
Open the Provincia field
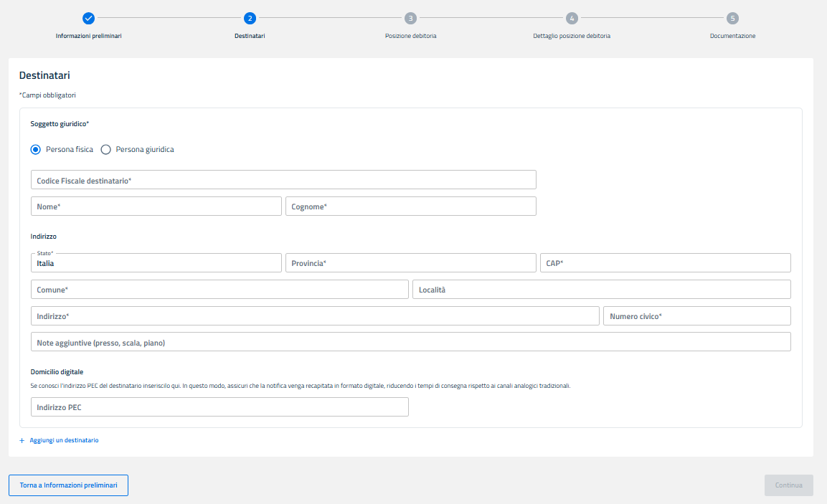point(410,263)
